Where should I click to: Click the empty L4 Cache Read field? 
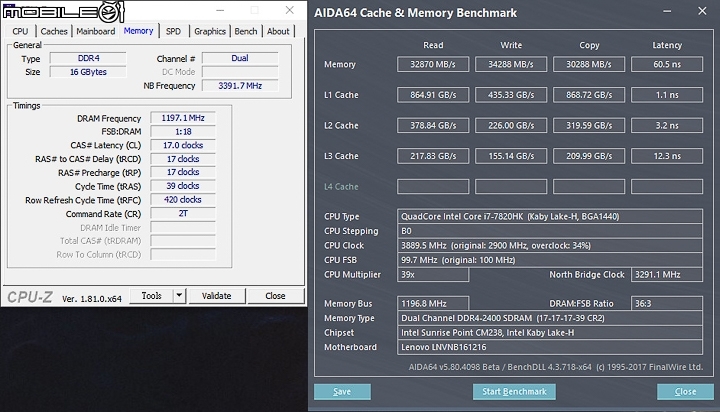433,186
